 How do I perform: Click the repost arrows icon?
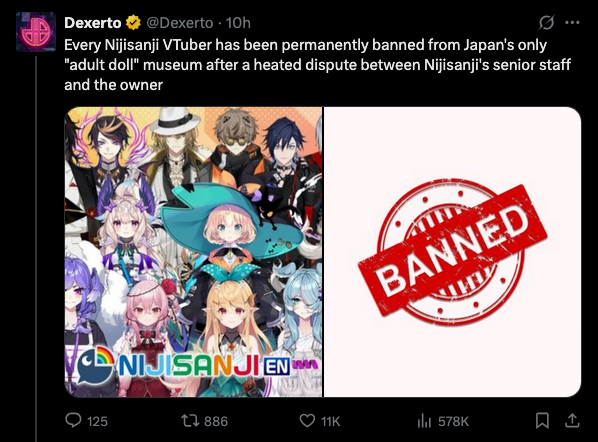coord(190,421)
